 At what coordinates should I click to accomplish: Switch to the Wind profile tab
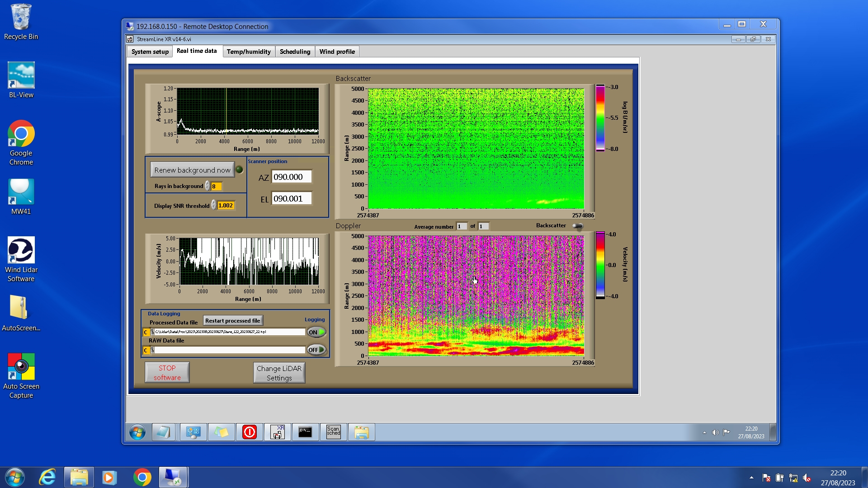click(x=337, y=52)
